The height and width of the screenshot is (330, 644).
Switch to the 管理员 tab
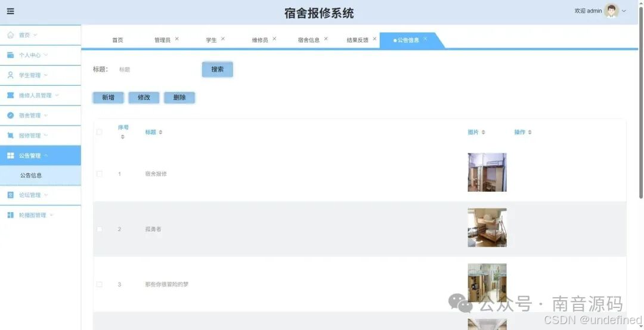click(162, 41)
